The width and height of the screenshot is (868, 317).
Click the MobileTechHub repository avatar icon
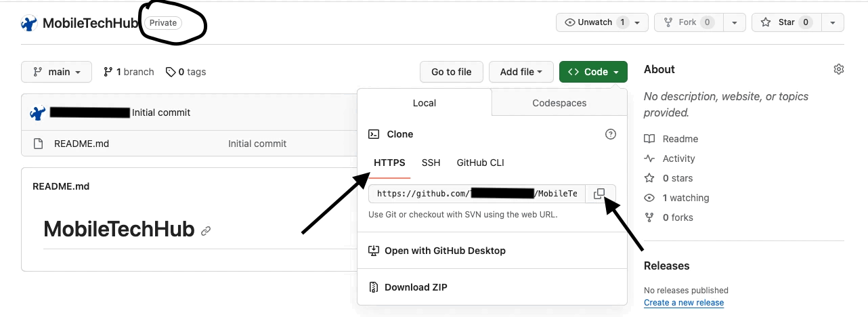point(28,23)
